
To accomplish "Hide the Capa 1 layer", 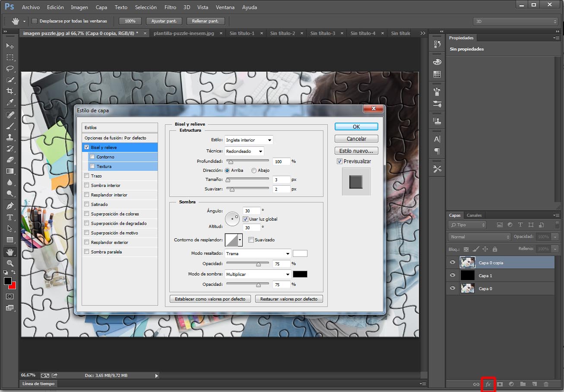I will click(453, 275).
